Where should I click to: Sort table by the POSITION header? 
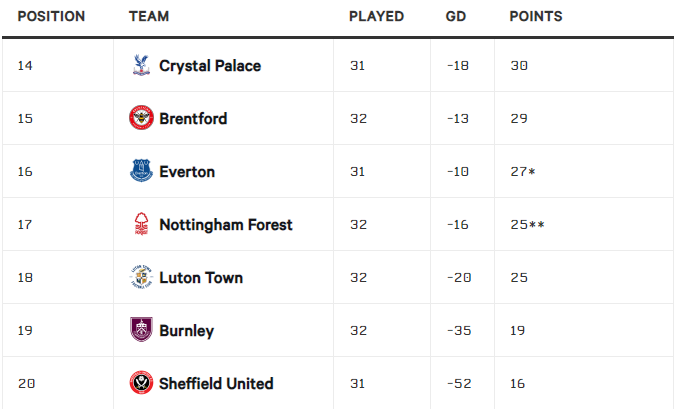pos(51,16)
